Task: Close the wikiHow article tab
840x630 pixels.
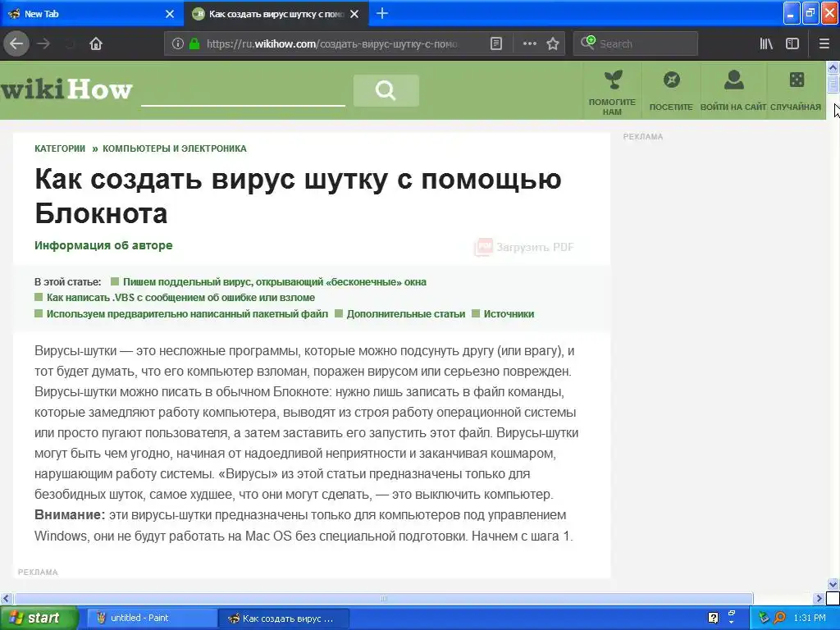Action: coord(354,14)
